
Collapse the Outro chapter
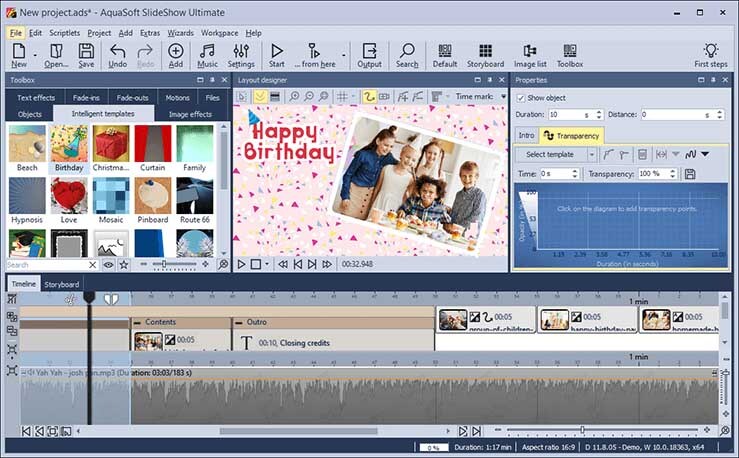click(239, 322)
